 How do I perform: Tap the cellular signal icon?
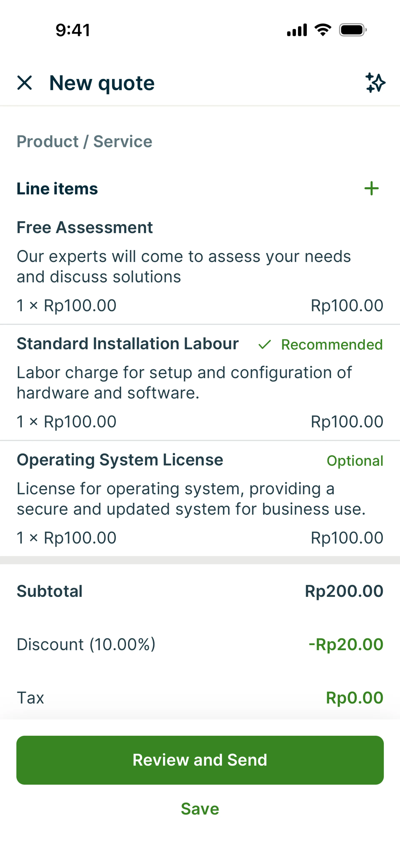(x=297, y=30)
